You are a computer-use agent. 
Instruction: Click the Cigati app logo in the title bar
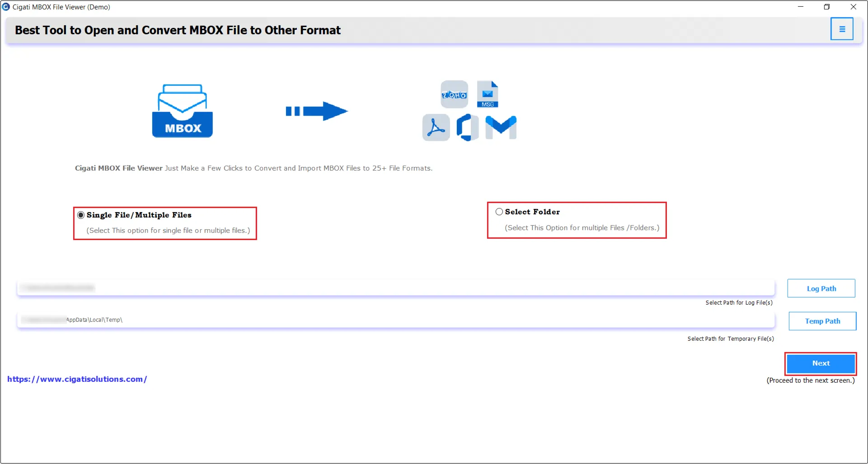[6, 7]
